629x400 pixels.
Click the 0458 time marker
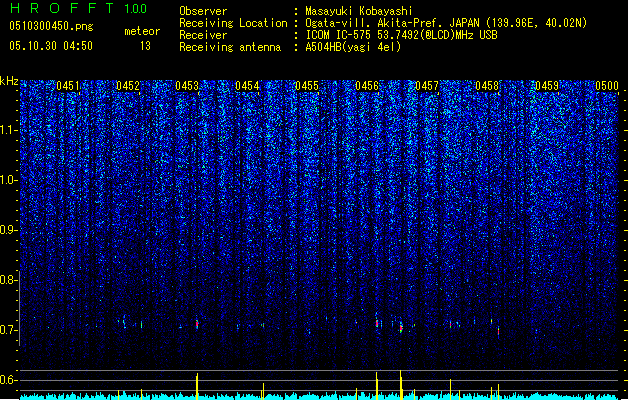[487, 85]
